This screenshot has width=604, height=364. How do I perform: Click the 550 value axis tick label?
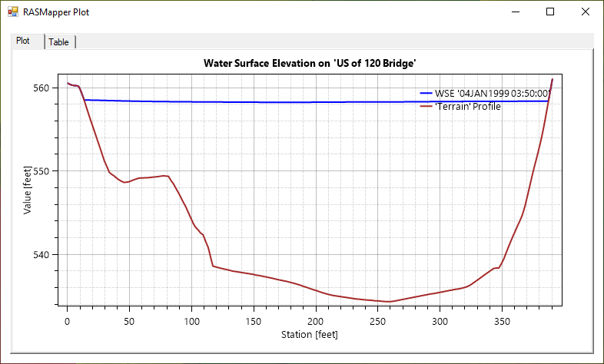click(41, 171)
